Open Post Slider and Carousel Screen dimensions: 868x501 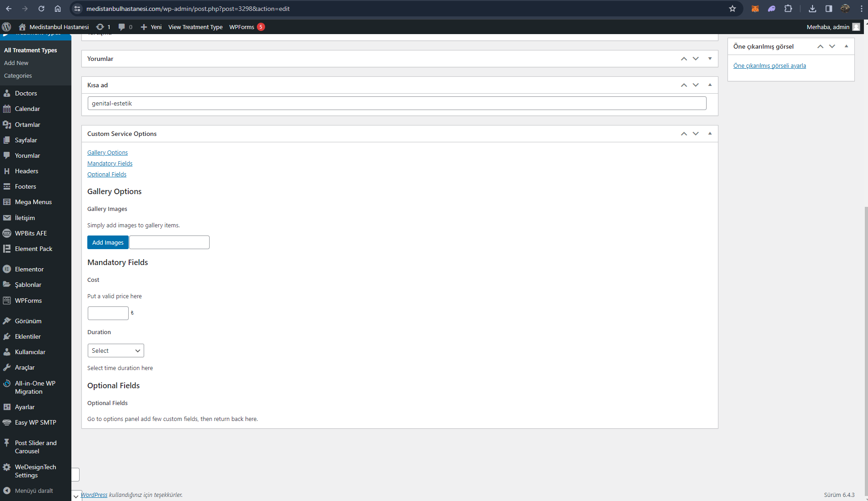tap(35, 447)
